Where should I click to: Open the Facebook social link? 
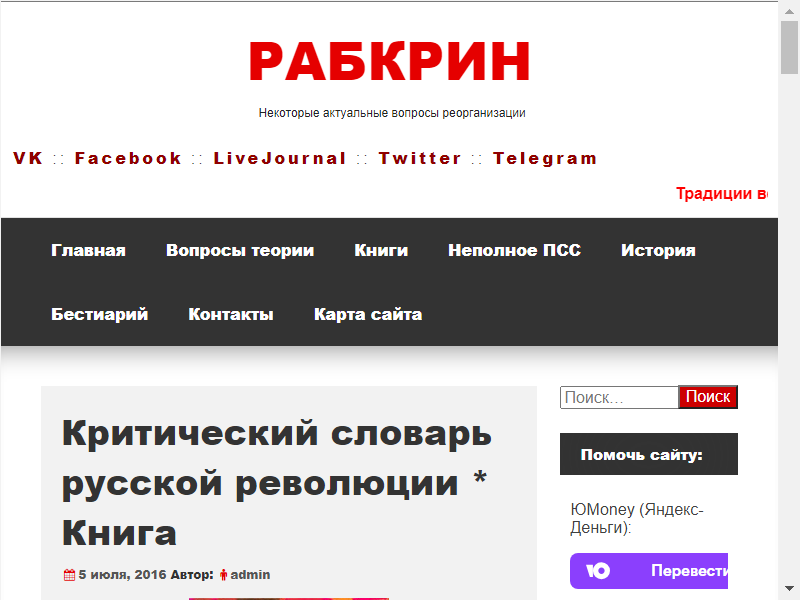point(128,158)
